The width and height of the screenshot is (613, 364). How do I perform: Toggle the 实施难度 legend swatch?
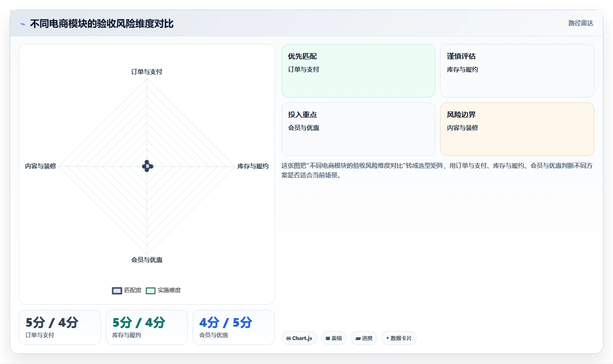coord(151,290)
